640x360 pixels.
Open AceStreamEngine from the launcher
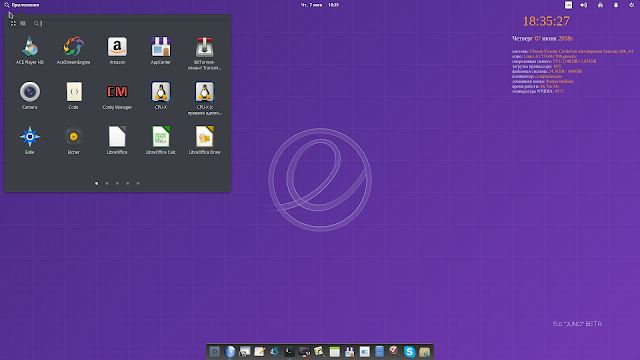(73, 51)
